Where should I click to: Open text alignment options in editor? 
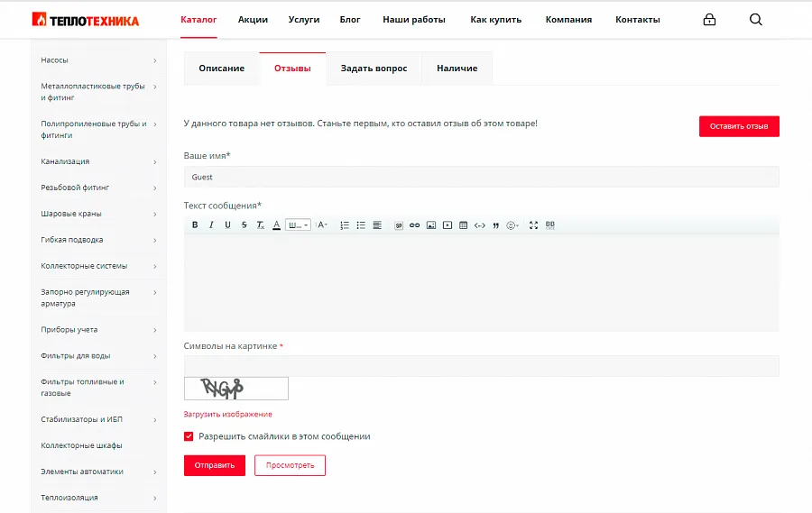377,224
